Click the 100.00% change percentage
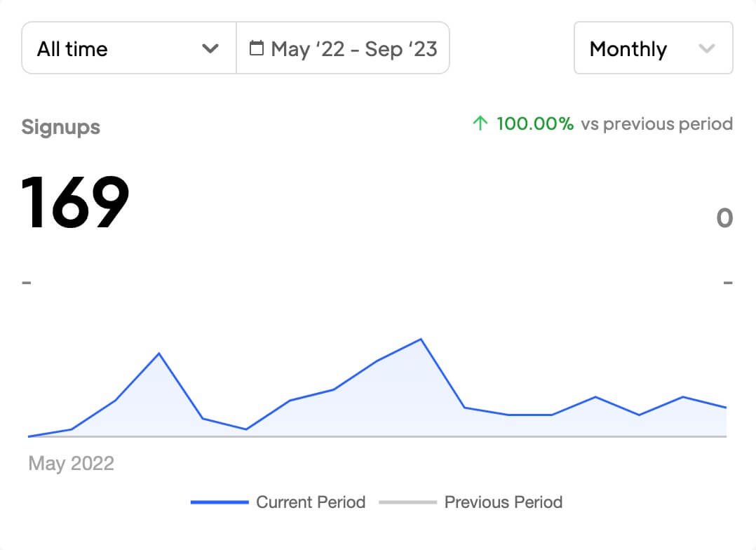Screen dimensions: 756x550 coord(535,124)
